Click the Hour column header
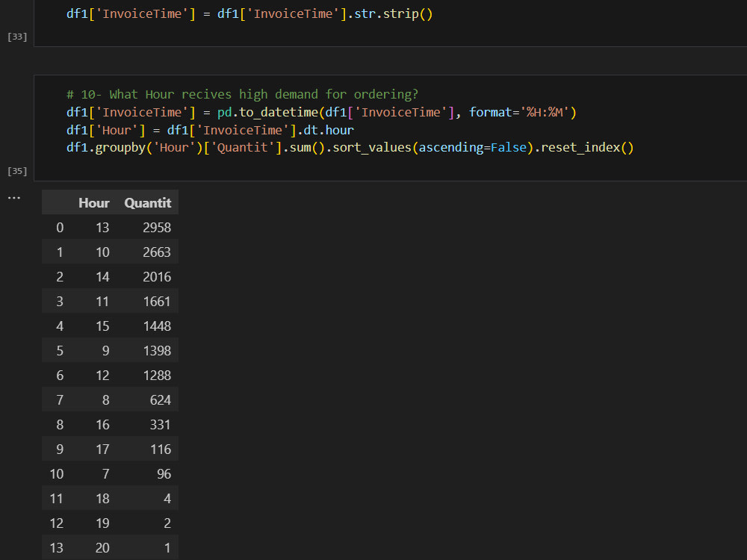The image size is (747, 560). 94,203
